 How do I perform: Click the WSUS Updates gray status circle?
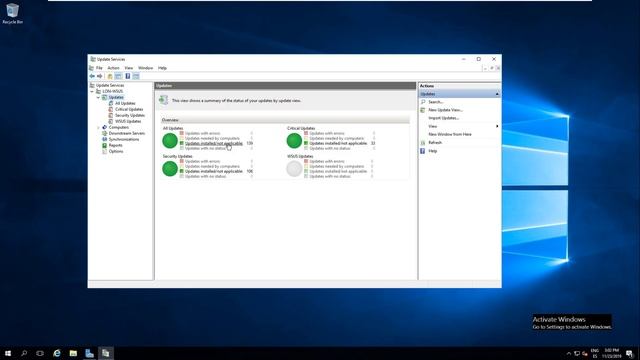(294, 169)
